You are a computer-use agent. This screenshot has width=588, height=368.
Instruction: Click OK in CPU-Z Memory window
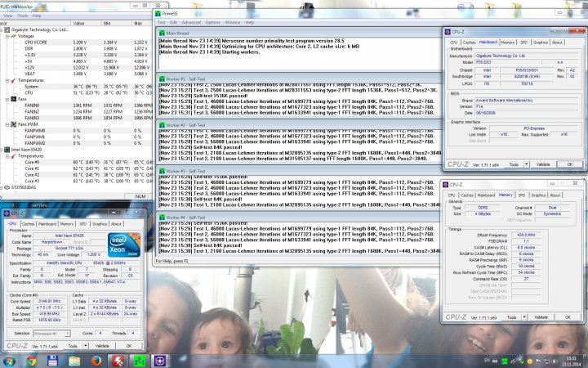568,317
